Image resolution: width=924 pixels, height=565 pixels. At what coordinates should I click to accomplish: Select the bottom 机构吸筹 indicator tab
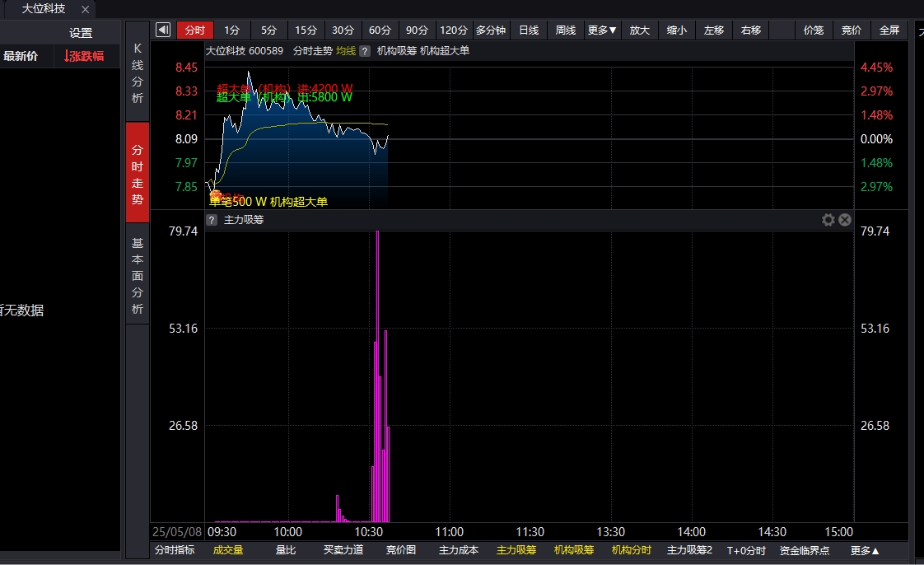click(574, 550)
